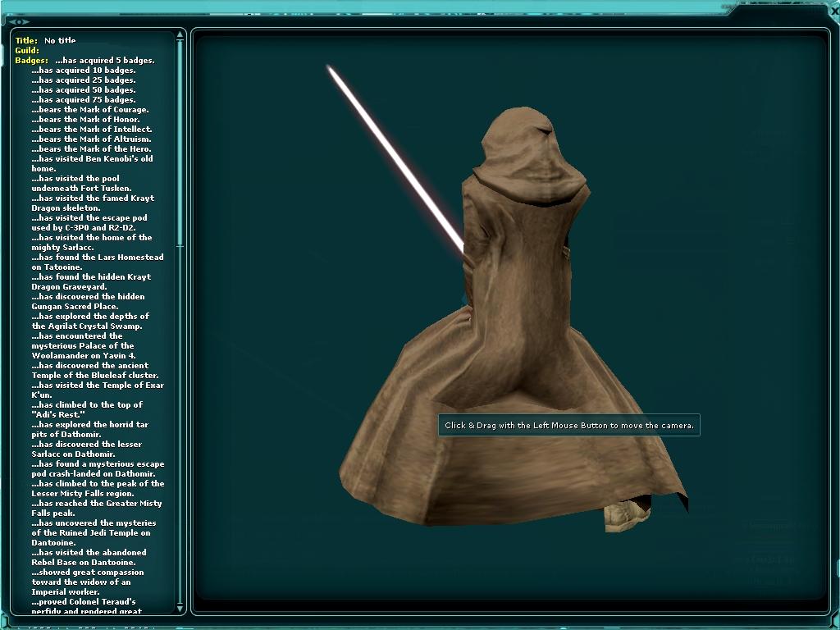
Task: Select the "No title" value
Action: click(x=60, y=41)
